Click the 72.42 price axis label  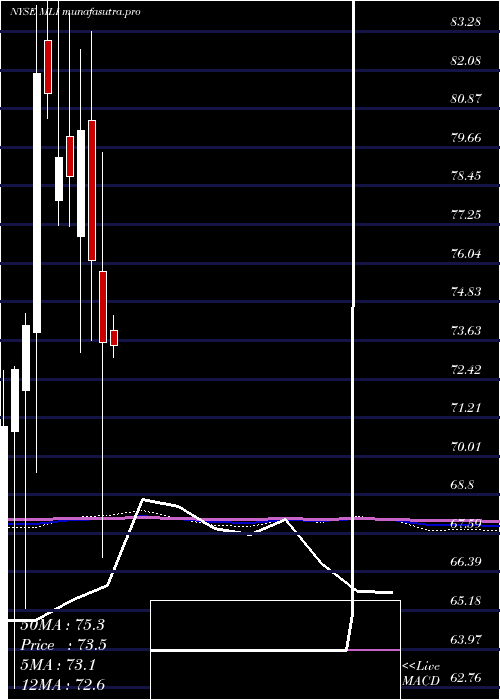point(465,370)
